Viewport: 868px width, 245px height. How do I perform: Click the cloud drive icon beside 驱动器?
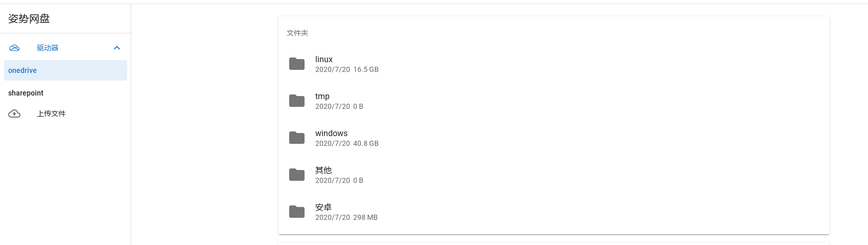coord(14,48)
